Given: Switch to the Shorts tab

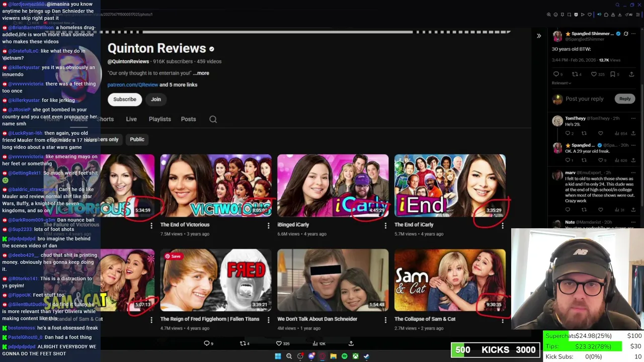Looking at the screenshot, I should [x=106, y=119].
